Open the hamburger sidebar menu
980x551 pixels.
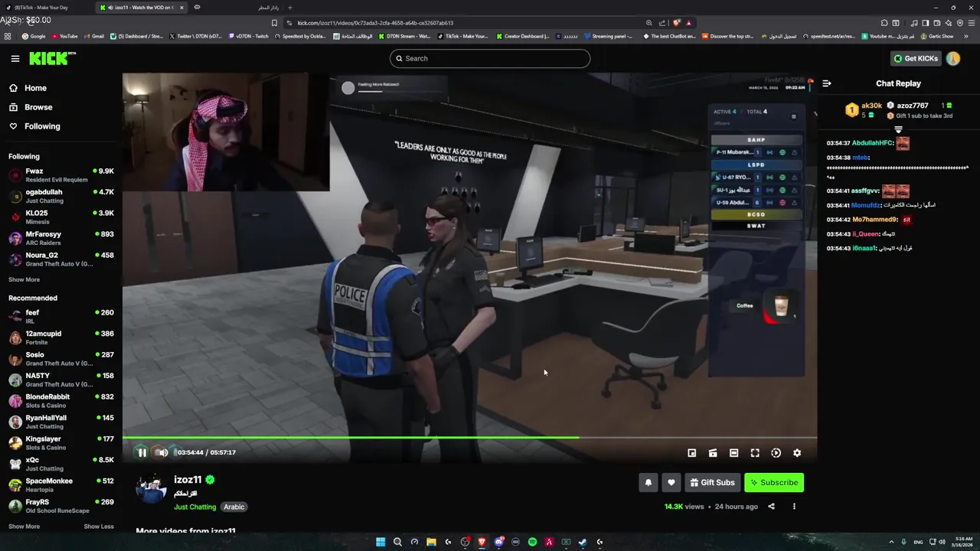click(15, 58)
